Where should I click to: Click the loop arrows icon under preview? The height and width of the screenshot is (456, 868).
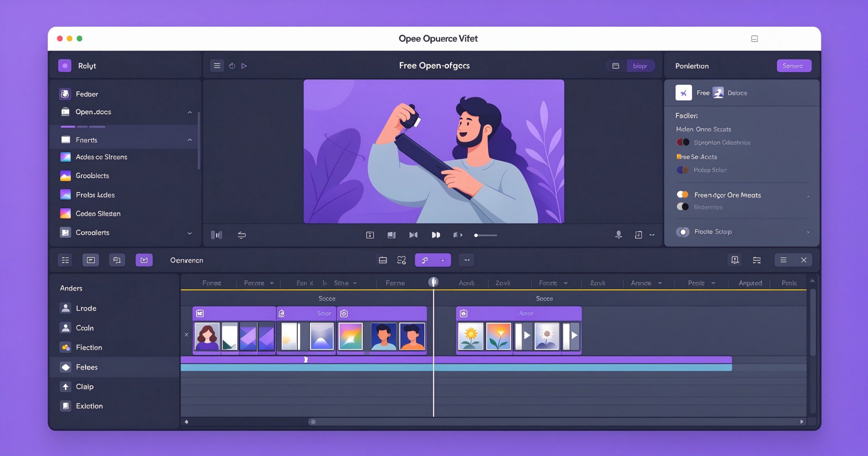point(241,235)
